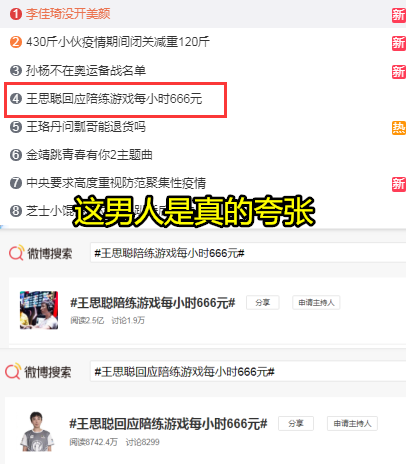
Task: Open topic 王思聪回应陪练游戏每小时666元 in the hot list
Action: (114, 99)
